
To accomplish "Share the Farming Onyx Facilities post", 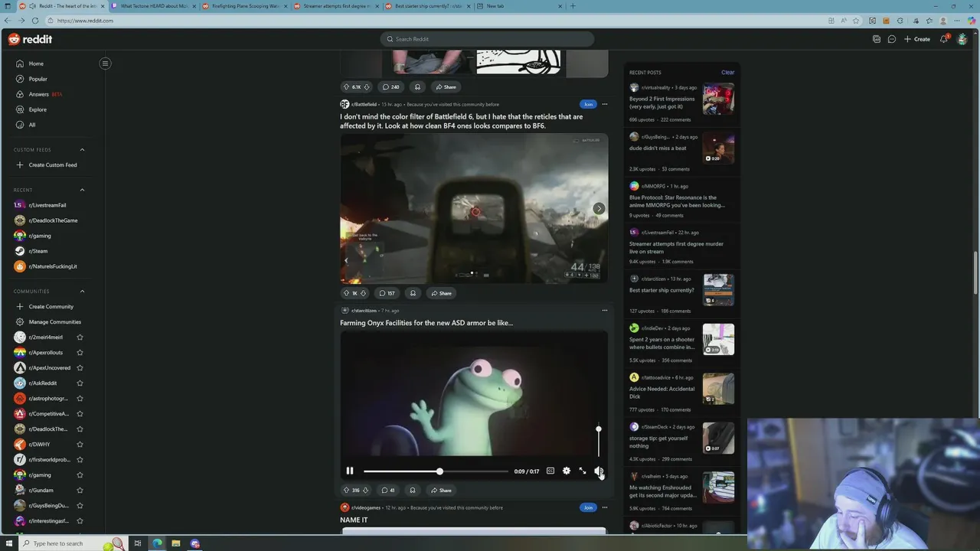I will [x=441, y=490].
